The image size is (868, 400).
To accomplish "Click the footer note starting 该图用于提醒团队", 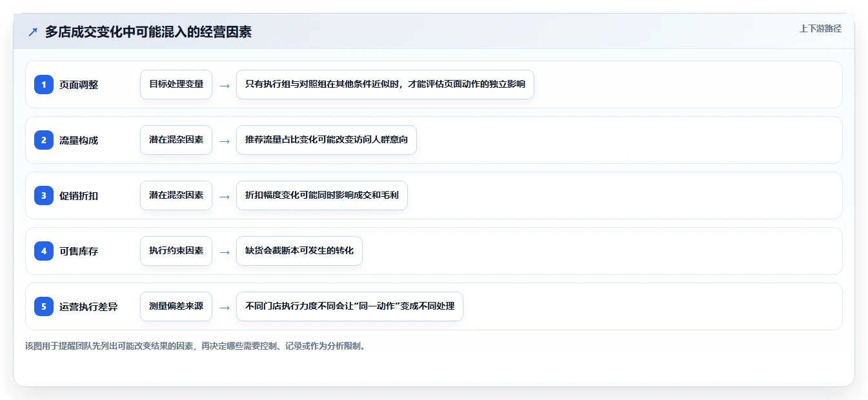I will click(197, 346).
